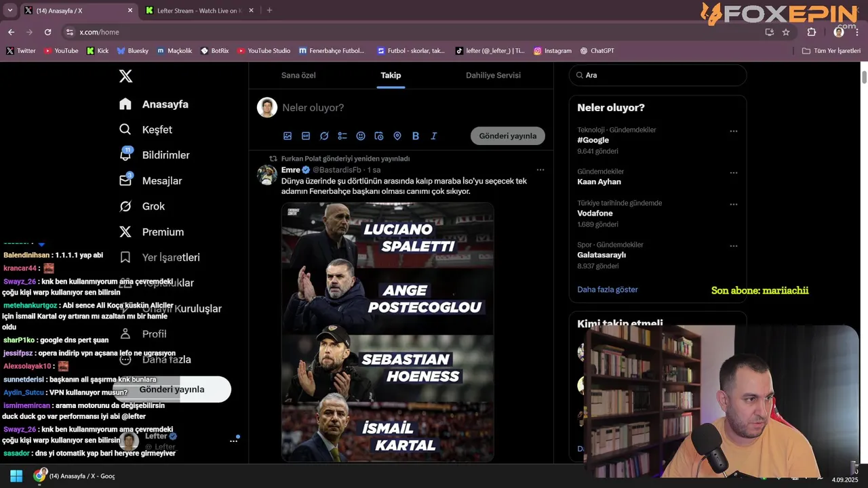Click the Chrome taskbar item
Viewport: 868px width, 488px height.
tap(75, 476)
